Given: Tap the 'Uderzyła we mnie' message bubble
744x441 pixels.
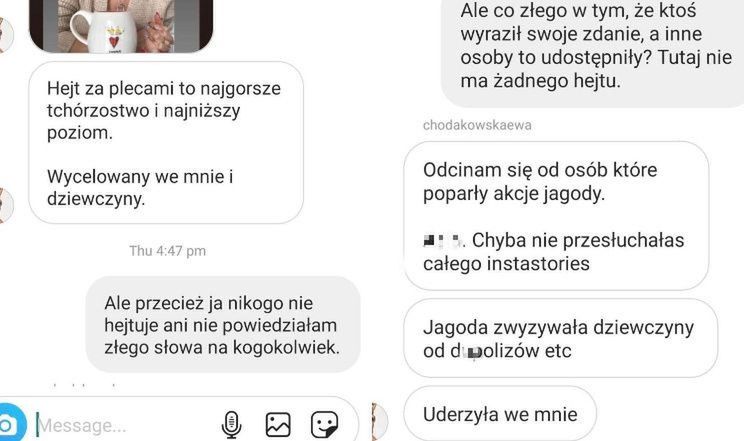Looking at the screenshot, I should pos(500,414).
